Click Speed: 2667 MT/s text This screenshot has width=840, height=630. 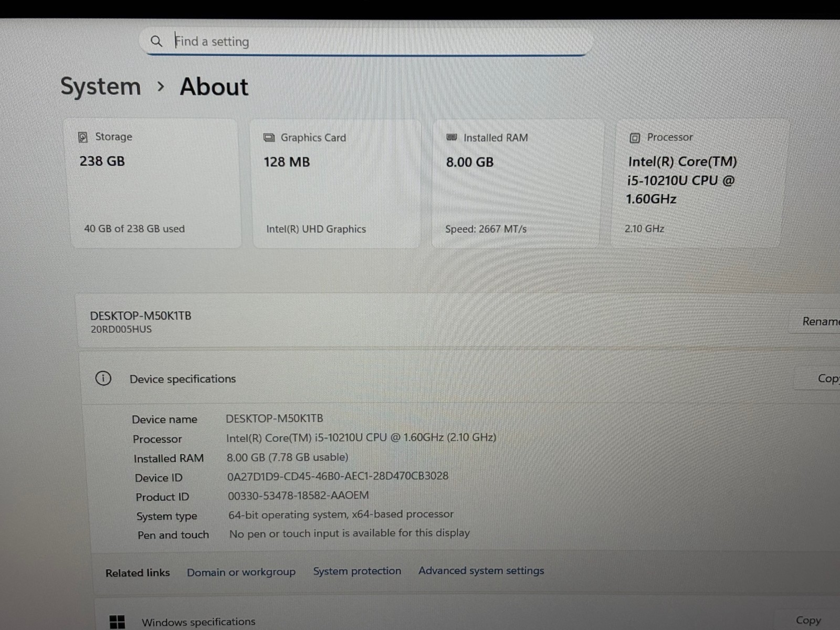(486, 229)
